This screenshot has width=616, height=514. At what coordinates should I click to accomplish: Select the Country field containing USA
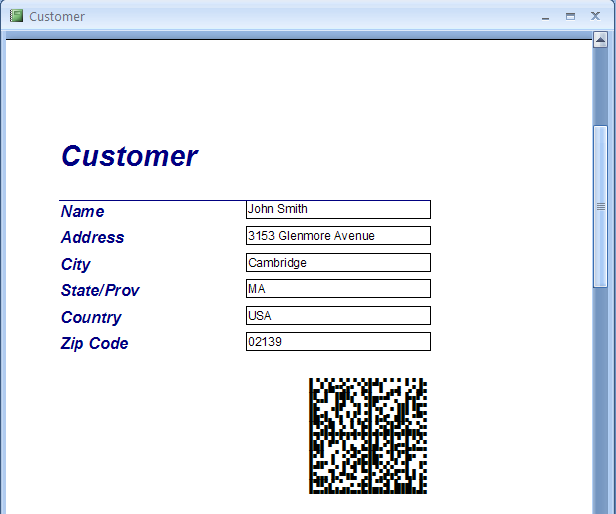(338, 315)
